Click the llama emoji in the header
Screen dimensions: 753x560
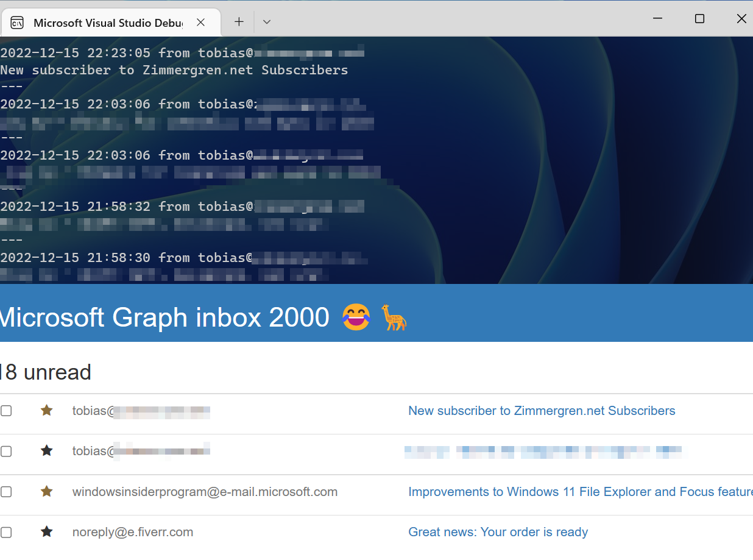tap(395, 317)
